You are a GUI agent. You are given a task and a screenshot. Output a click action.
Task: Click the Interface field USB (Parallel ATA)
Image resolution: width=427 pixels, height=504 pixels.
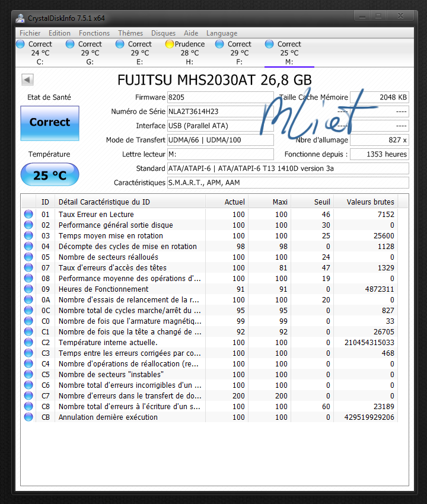click(x=220, y=126)
